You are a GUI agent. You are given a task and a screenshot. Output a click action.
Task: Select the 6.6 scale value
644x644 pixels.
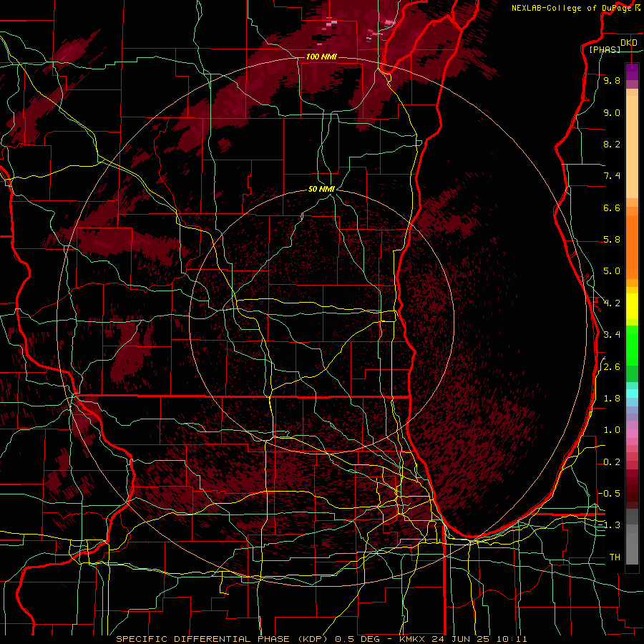coord(612,208)
